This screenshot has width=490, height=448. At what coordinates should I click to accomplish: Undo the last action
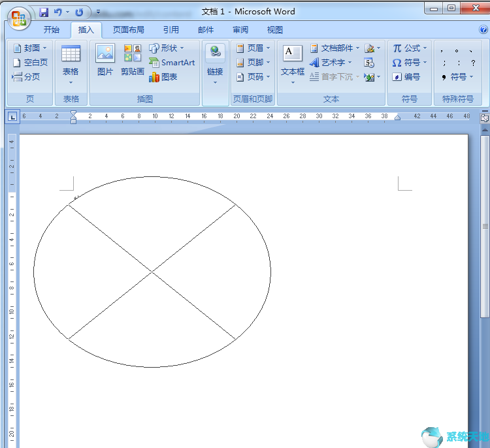point(58,12)
